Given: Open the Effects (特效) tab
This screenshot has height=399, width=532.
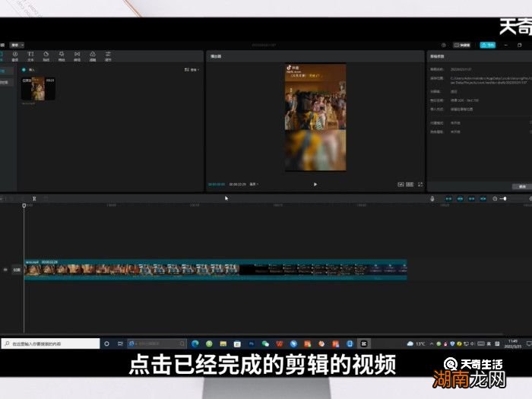Looking at the screenshot, I should tap(62, 56).
